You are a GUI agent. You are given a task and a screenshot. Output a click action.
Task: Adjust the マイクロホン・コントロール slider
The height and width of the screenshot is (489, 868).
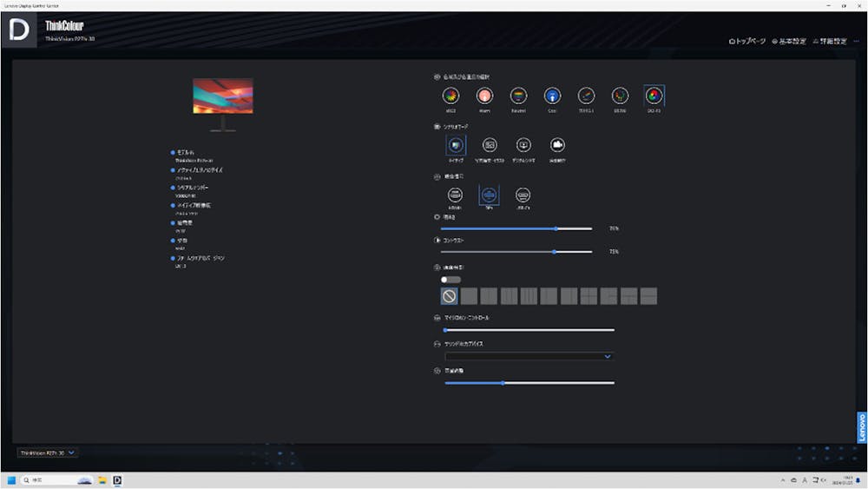(x=529, y=330)
